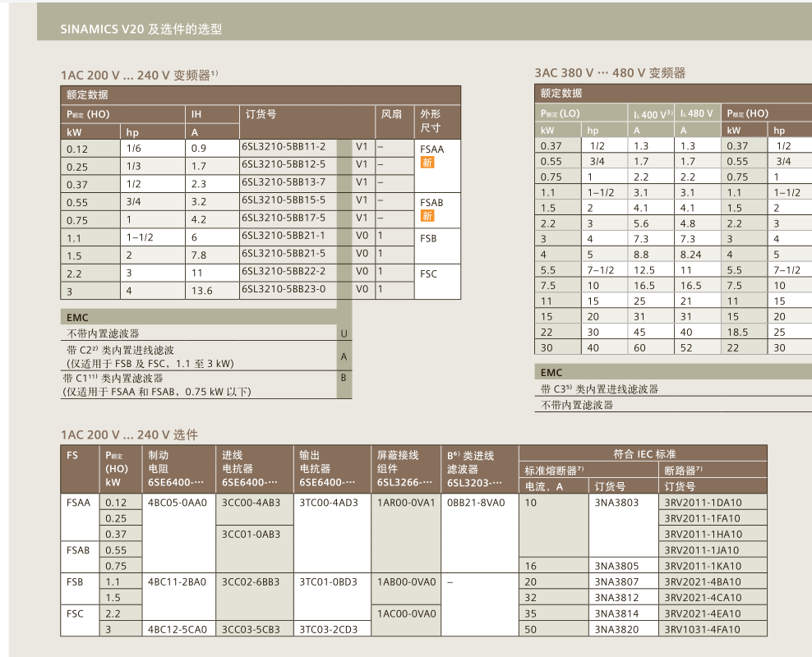This screenshot has width=812, height=657.
Task: Click fuse order number '3NA3820'
Action: click(x=616, y=630)
